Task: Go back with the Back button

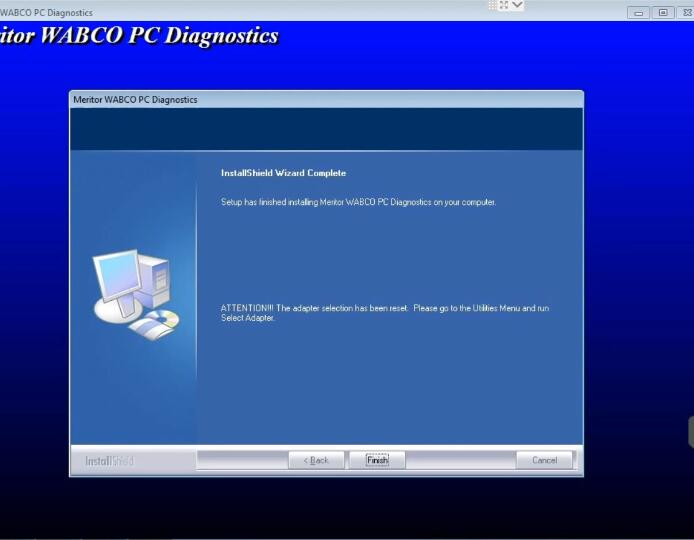Action: 316,460
